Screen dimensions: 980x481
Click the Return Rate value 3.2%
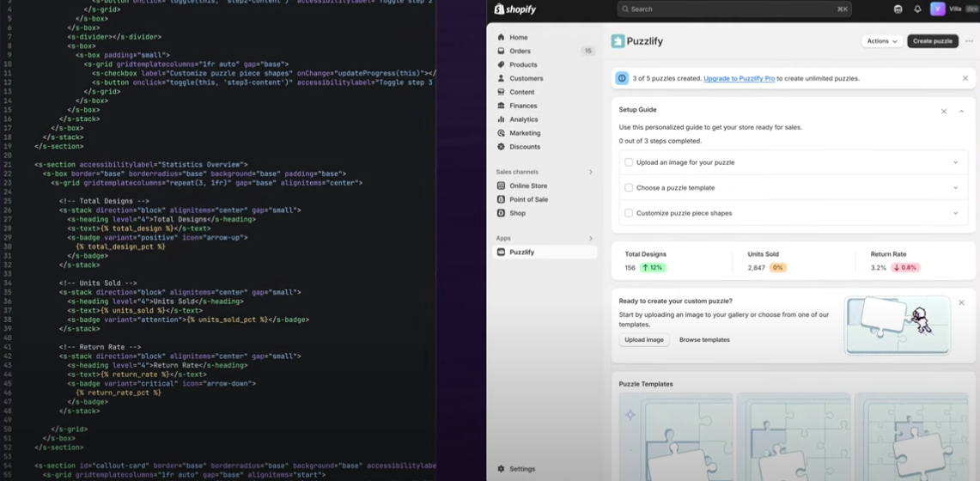[x=878, y=267]
